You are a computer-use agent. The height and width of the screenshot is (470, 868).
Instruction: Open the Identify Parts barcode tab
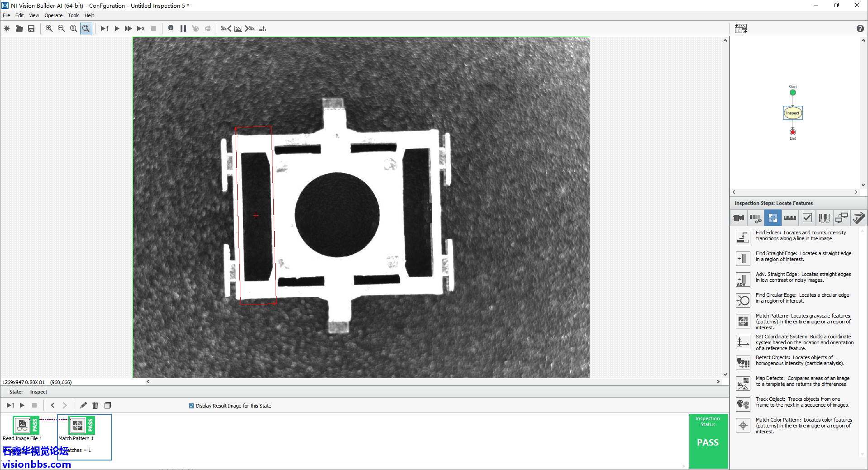(x=824, y=218)
